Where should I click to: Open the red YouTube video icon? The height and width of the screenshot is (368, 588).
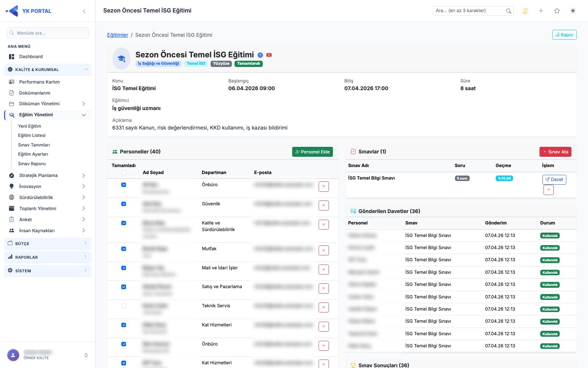269,55
